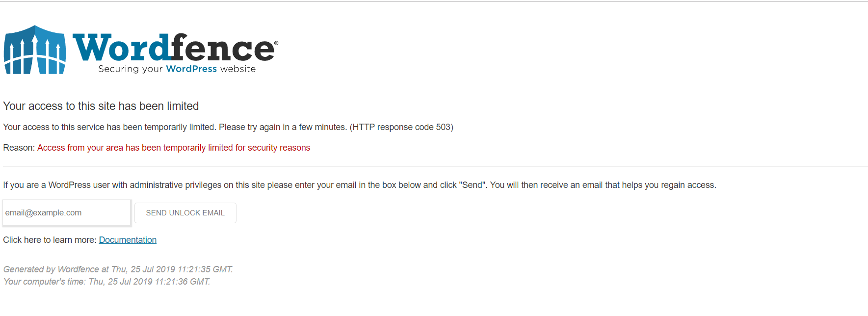
Task: Click the Wordfence wordmark text logo
Action: pyautogui.click(x=174, y=48)
